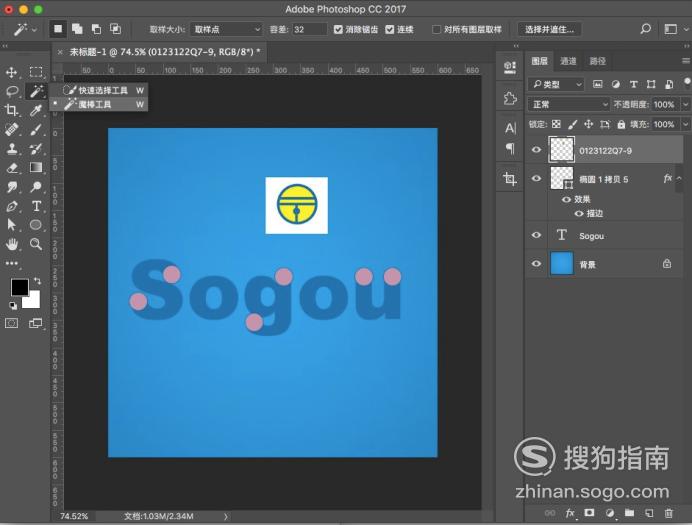Open the Paragraph panel icon

pos(510,149)
